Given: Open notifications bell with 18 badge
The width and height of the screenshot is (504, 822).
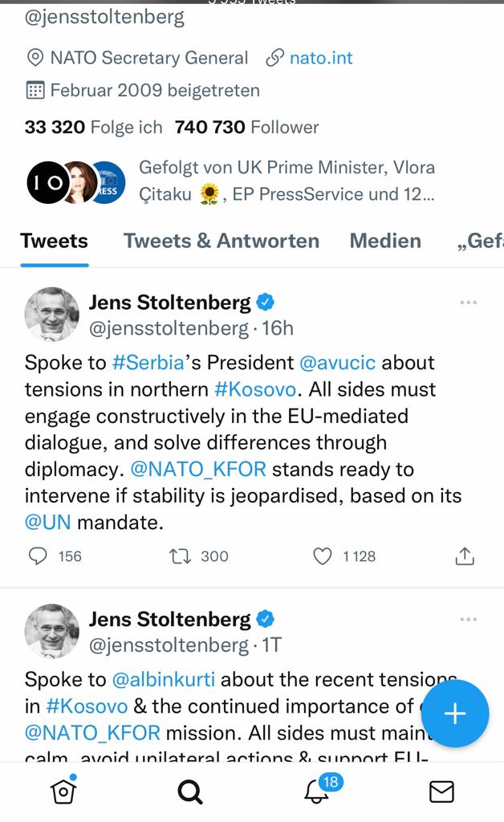Looking at the screenshot, I should click(x=317, y=791).
